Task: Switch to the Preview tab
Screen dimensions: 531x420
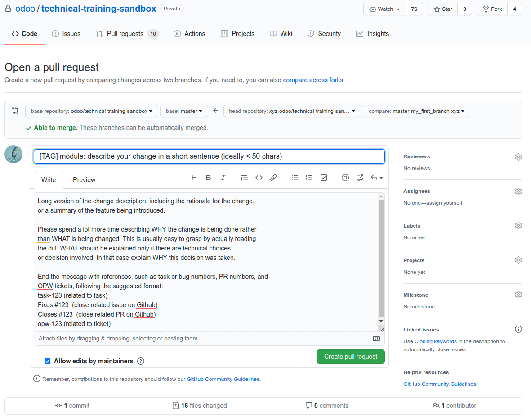Action: pos(84,180)
